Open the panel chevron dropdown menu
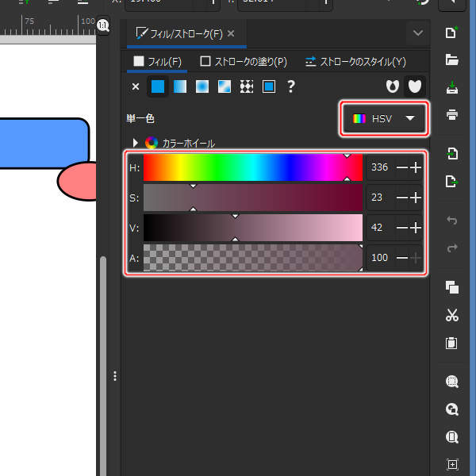 pyautogui.click(x=417, y=33)
